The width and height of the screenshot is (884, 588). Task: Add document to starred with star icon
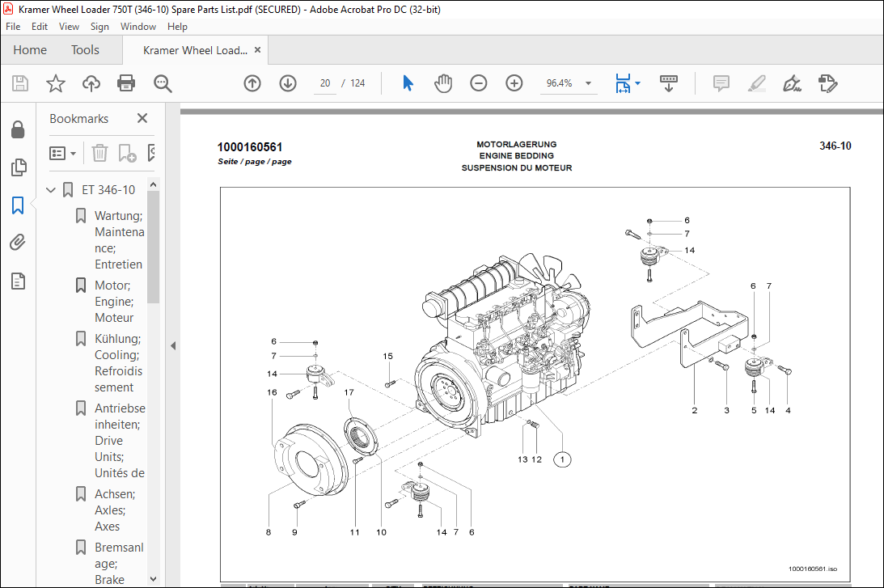(55, 83)
